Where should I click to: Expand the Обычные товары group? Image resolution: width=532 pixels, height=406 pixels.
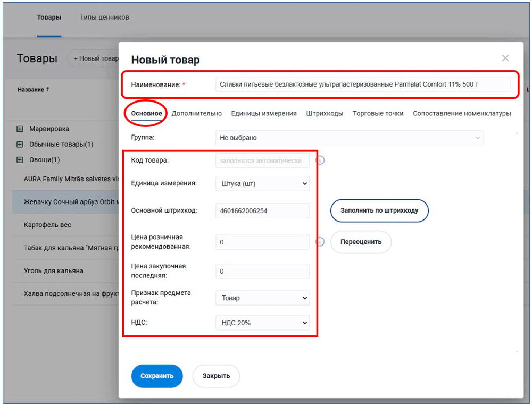click(x=20, y=145)
